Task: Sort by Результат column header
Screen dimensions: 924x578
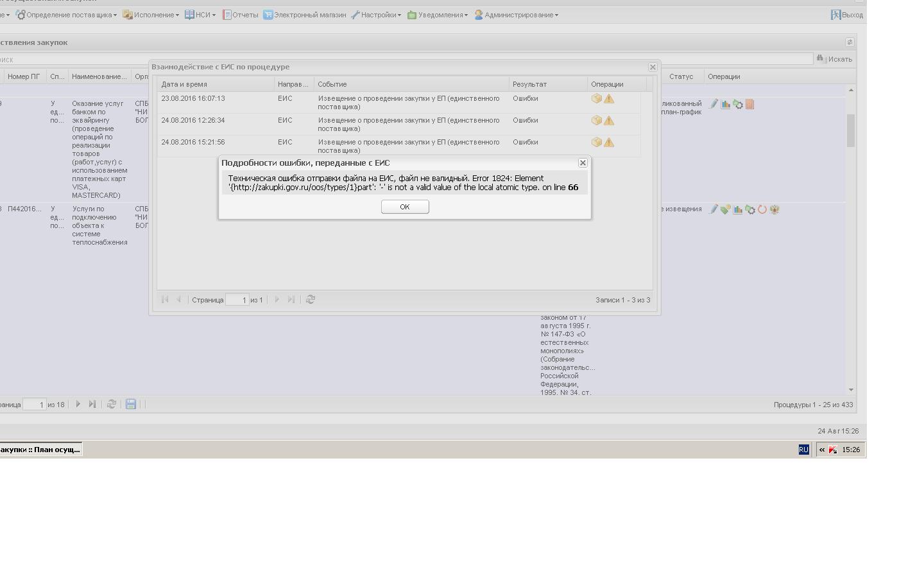Action: [x=548, y=84]
